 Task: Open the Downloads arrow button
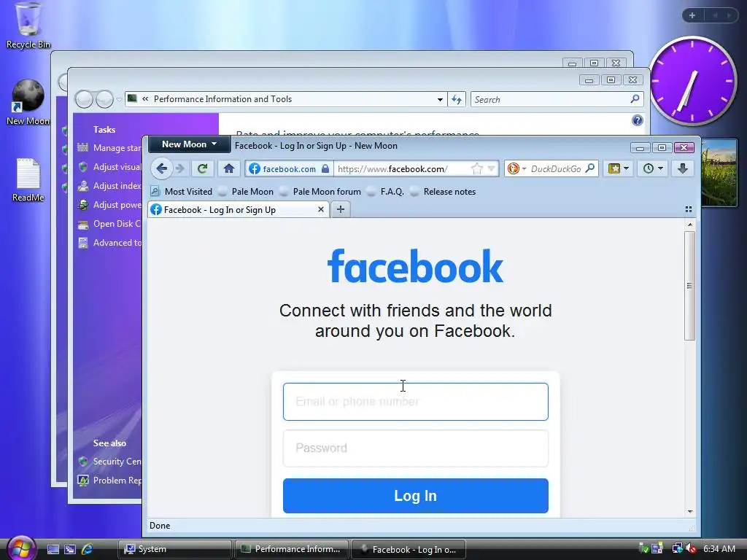coord(682,168)
